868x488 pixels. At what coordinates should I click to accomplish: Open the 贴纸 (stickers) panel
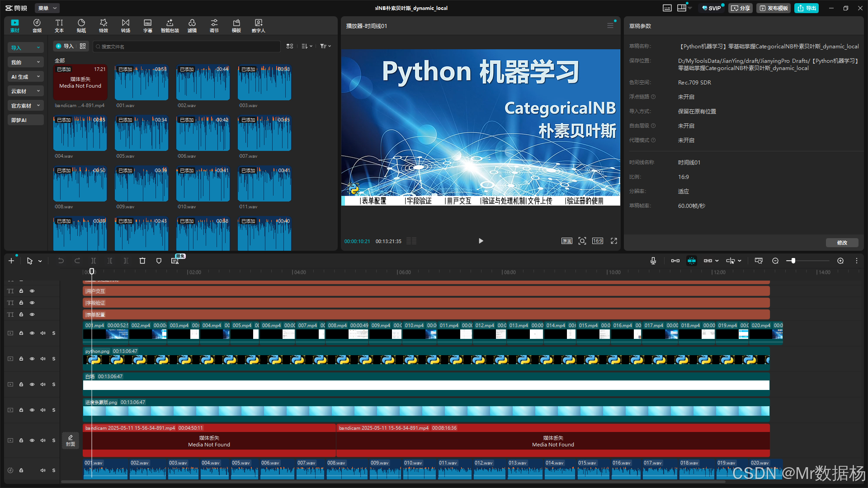(81, 26)
